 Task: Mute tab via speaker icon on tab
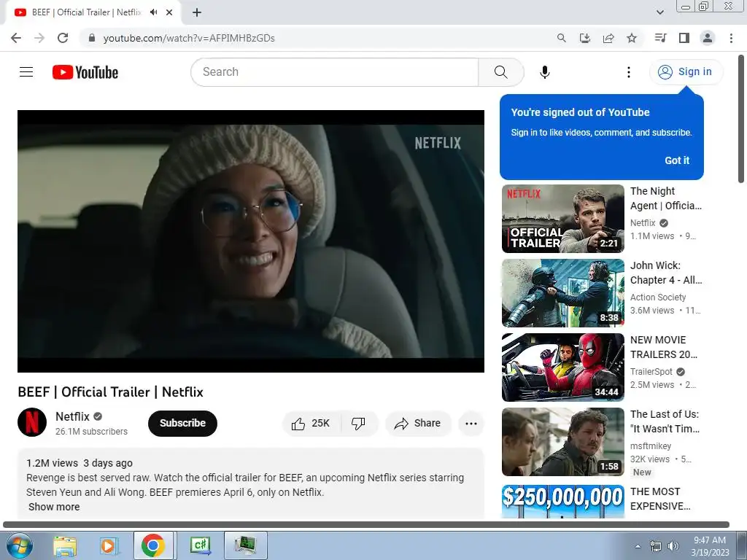(153, 12)
